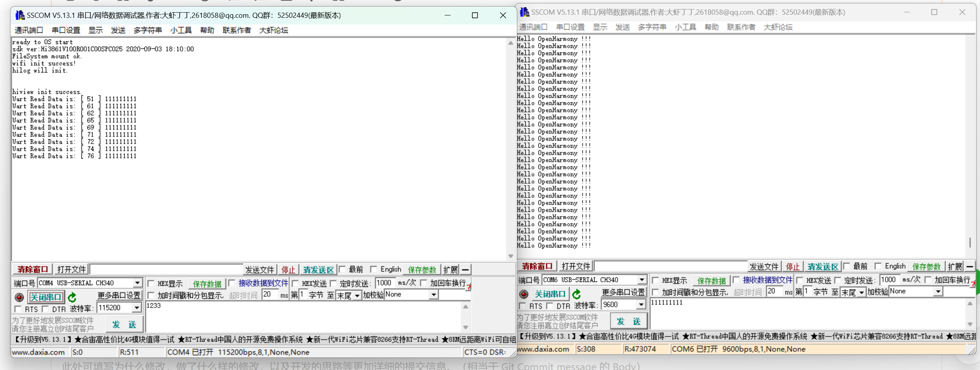Image resolution: width=980 pixels, height=370 pixels.
Task: Open COM4 port dropdown in left window
Action: (x=137, y=283)
